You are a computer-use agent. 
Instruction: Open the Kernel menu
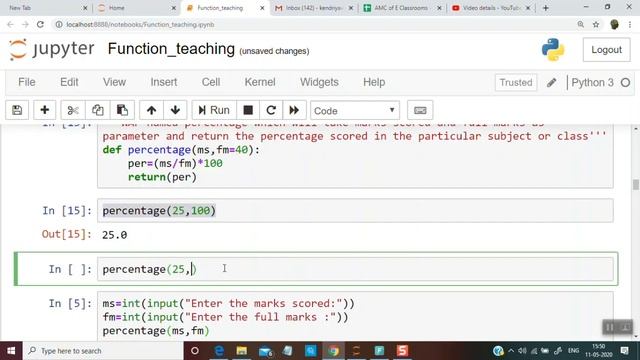click(x=260, y=82)
